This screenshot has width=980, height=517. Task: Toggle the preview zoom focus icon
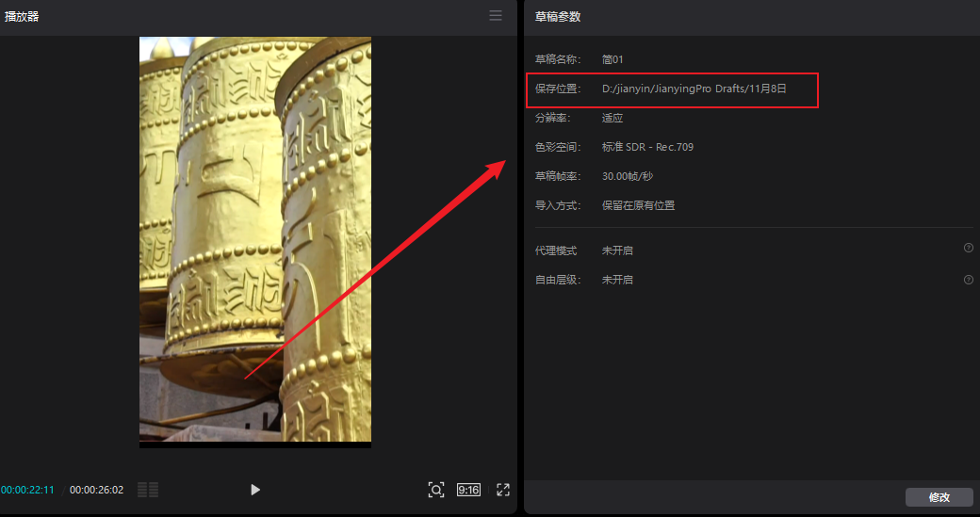click(x=436, y=490)
